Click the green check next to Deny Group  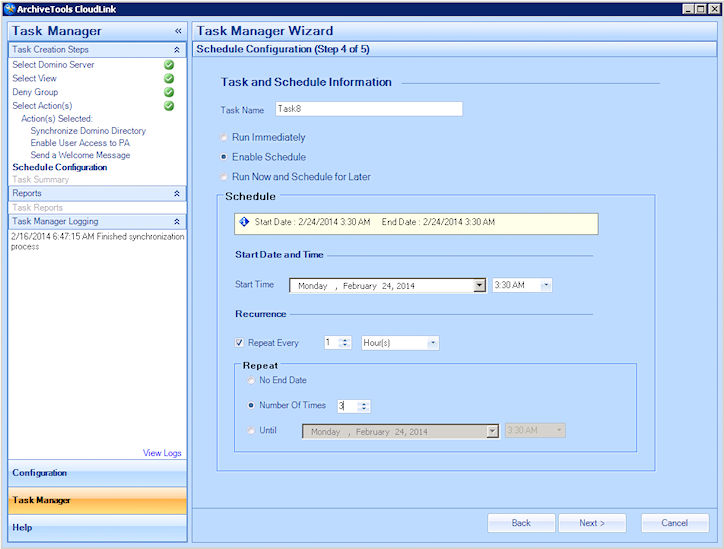tap(169, 92)
